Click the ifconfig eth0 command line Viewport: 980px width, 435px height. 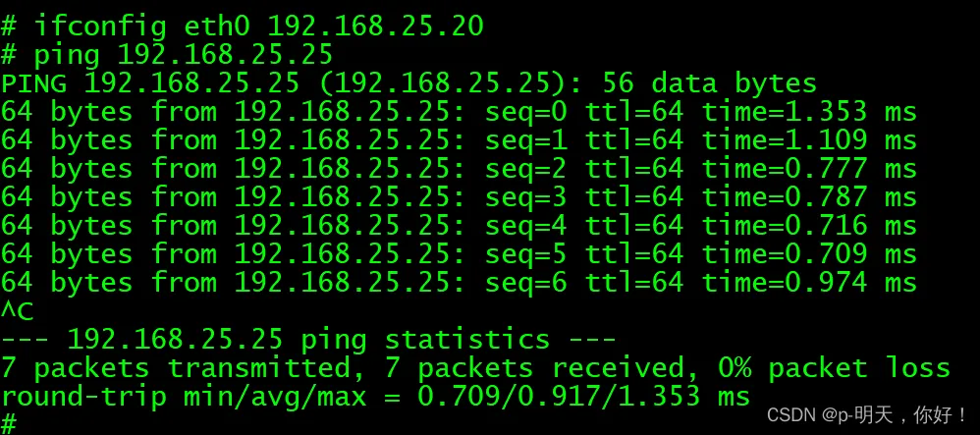[x=243, y=26]
